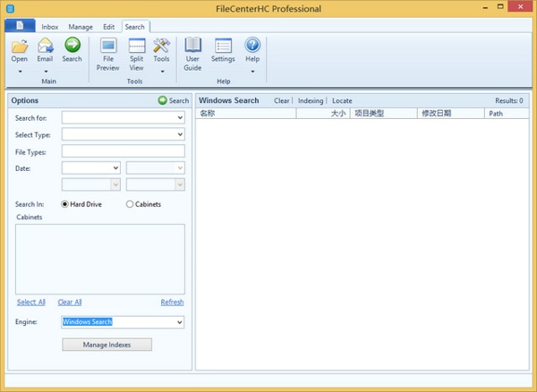
Task: Select the Cabinets radio button
Action: (130, 204)
